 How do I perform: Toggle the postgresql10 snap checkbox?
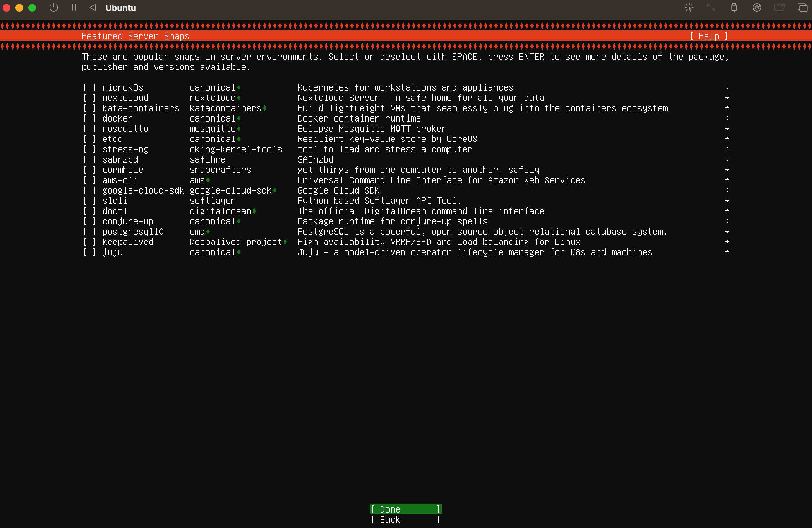[x=89, y=232]
